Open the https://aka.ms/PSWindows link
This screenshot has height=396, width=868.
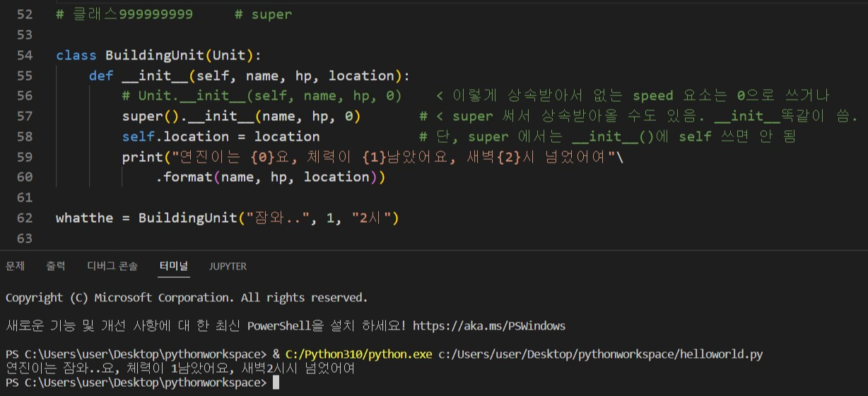[x=489, y=326]
